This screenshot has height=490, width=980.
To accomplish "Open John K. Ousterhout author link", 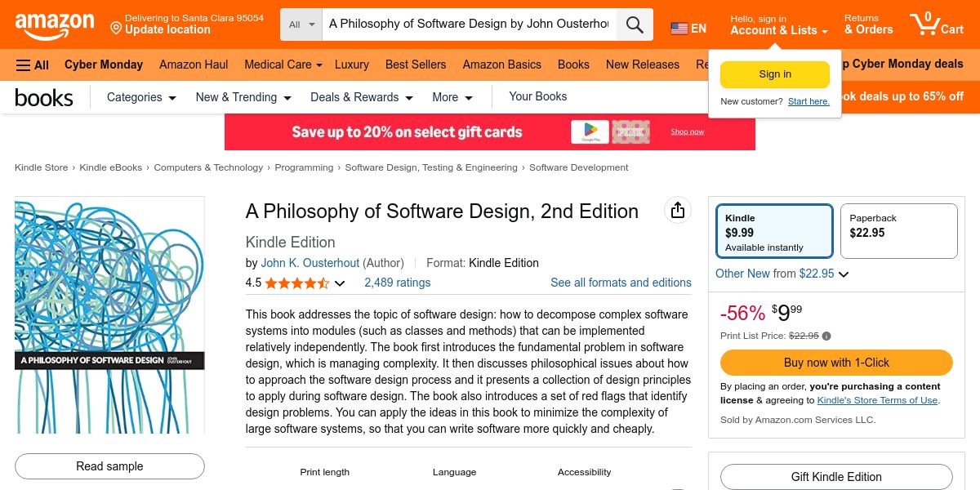I will tap(310, 263).
